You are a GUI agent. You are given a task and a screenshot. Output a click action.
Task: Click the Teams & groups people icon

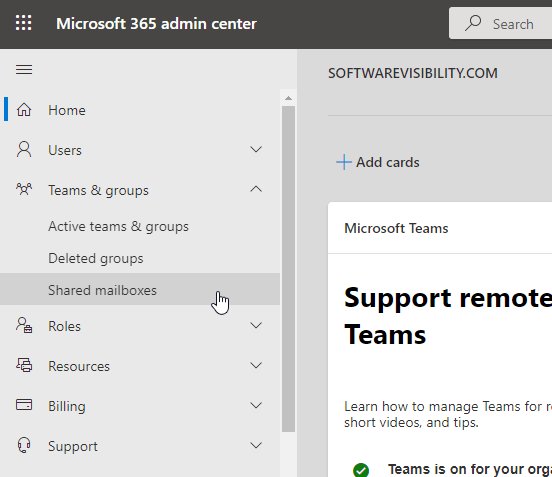[24, 189]
